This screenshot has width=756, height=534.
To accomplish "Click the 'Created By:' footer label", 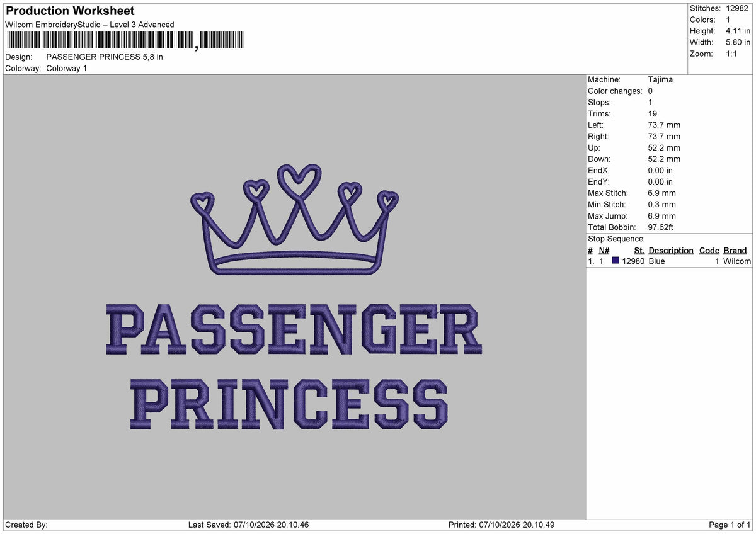I will (26, 525).
